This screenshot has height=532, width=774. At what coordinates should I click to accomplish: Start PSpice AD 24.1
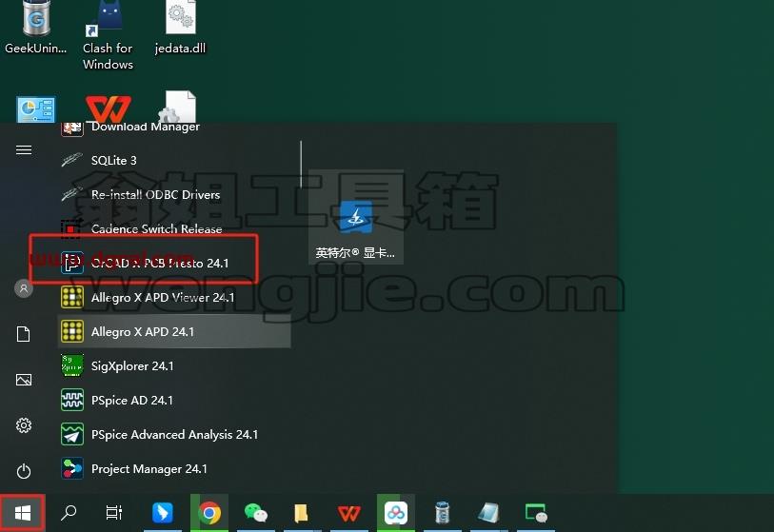[174, 401]
